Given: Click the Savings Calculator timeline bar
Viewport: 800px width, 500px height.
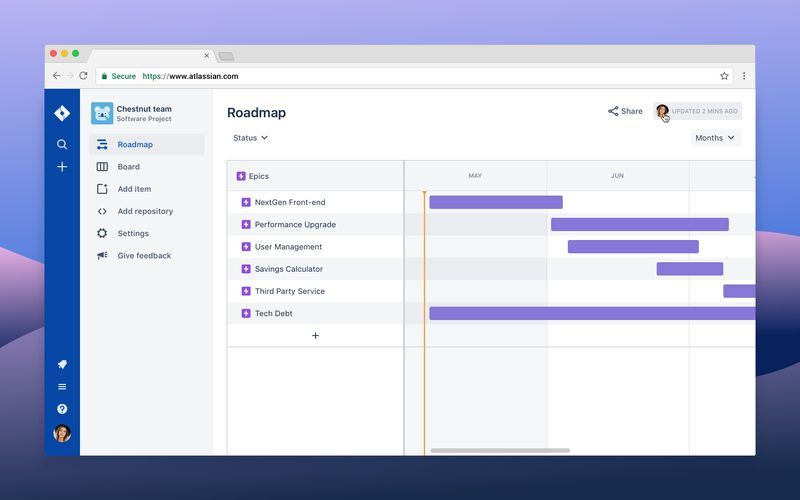Looking at the screenshot, I should point(690,269).
